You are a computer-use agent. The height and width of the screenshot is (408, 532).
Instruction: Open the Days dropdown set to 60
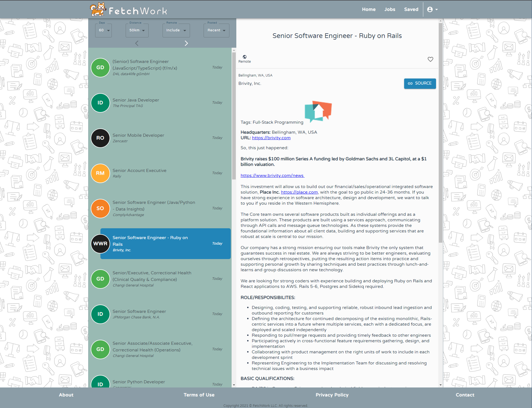pyautogui.click(x=103, y=30)
